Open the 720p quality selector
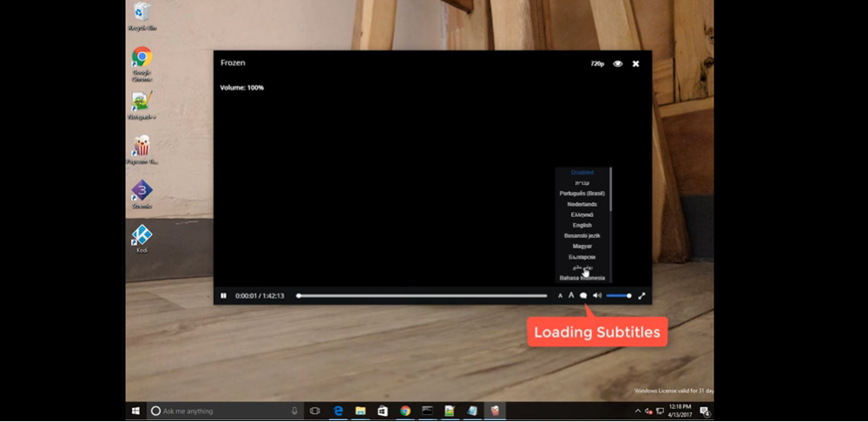 (x=597, y=63)
